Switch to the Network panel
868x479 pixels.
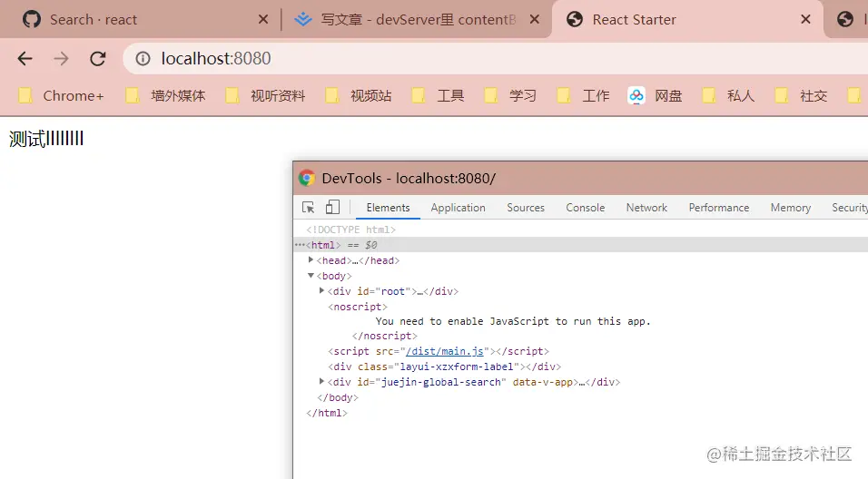(x=646, y=208)
